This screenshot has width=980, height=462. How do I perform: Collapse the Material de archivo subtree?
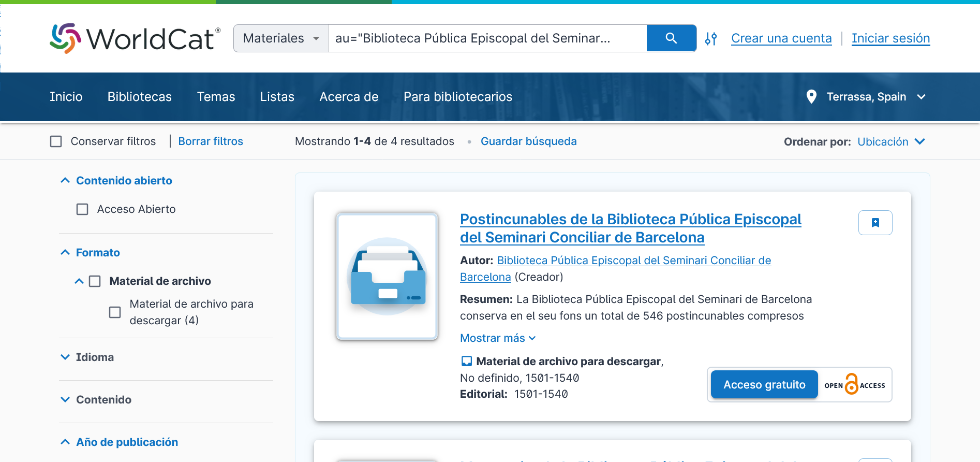tap(79, 281)
